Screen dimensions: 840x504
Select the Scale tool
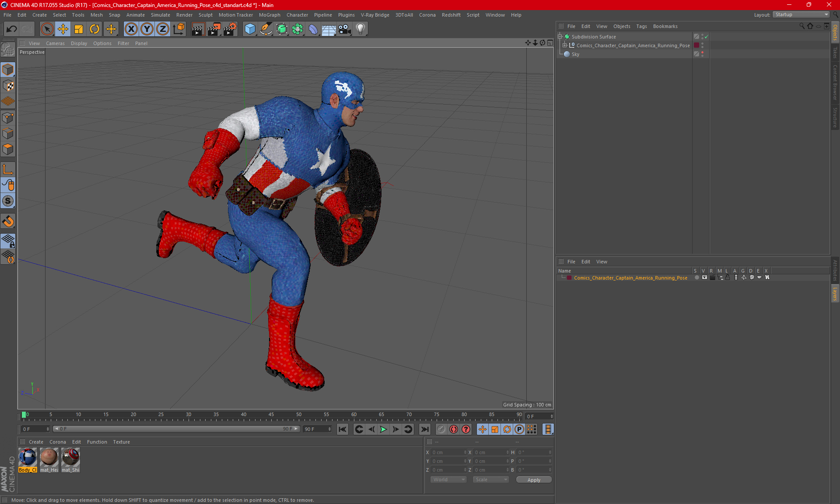tap(79, 29)
